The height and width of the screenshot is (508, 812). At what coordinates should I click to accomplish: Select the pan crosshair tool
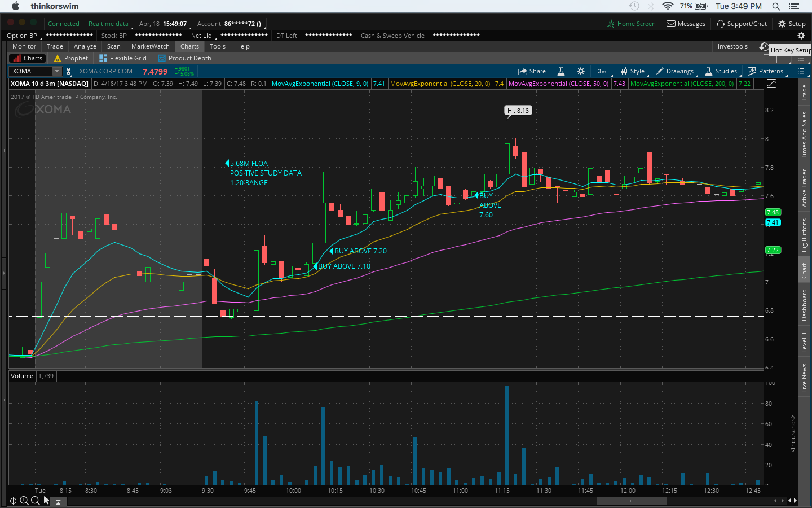[x=13, y=501]
